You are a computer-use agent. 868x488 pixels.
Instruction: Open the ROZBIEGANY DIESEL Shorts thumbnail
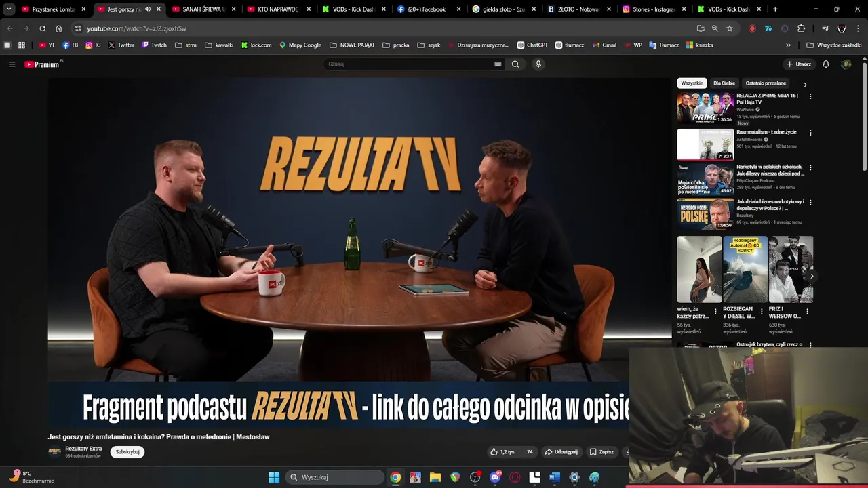(x=745, y=269)
